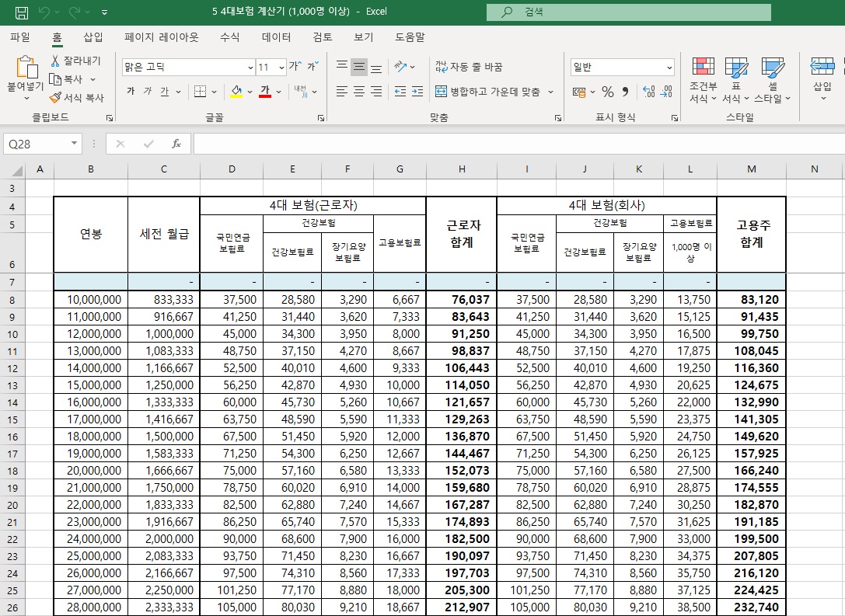Screen dimensions: 845x616
Task: Toggle italic formatting (가)
Action: point(148,92)
